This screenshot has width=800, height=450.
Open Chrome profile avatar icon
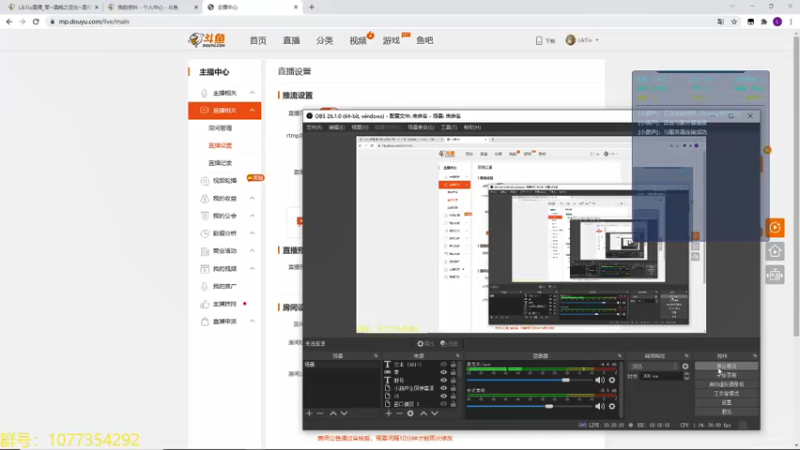coord(778,21)
